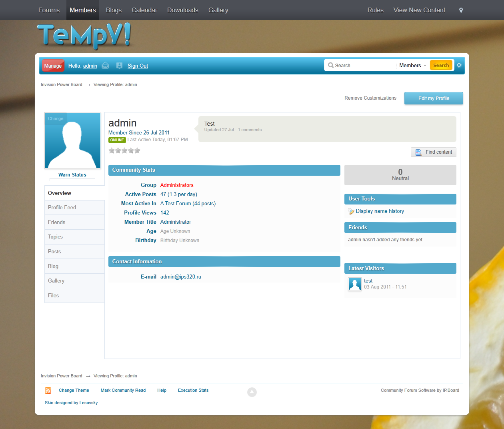Open the Gallery item in top navigation
Image resolution: width=504 pixels, height=429 pixels.
click(218, 10)
